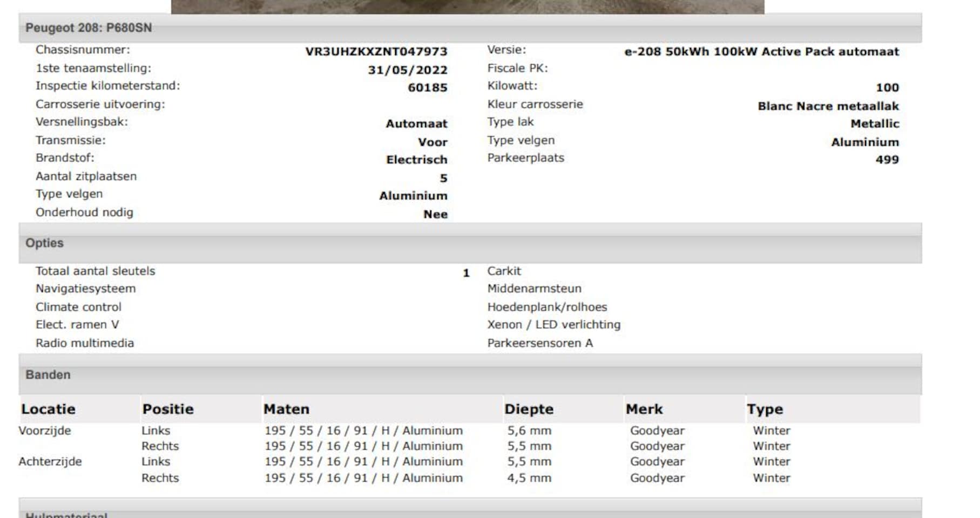Click the version text e-208 50kWh 100kW Active Pack automaat

coord(761,52)
